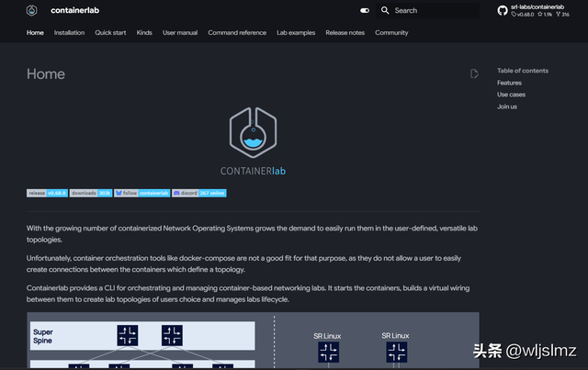Image resolution: width=588 pixels, height=370 pixels.
Task: Click the right SR Linux router icon
Action: [397, 352]
